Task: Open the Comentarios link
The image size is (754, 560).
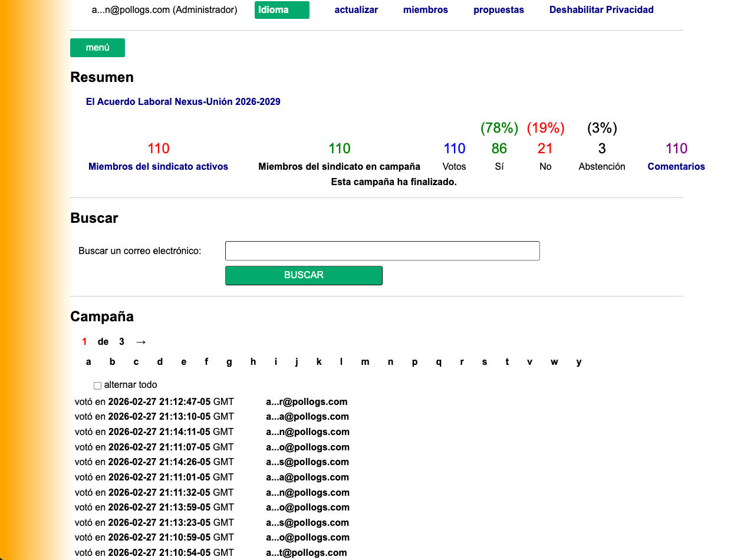Action: 676,167
